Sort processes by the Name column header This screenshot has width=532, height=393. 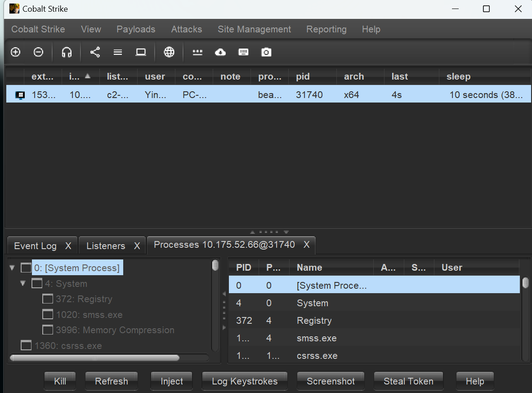331,268
